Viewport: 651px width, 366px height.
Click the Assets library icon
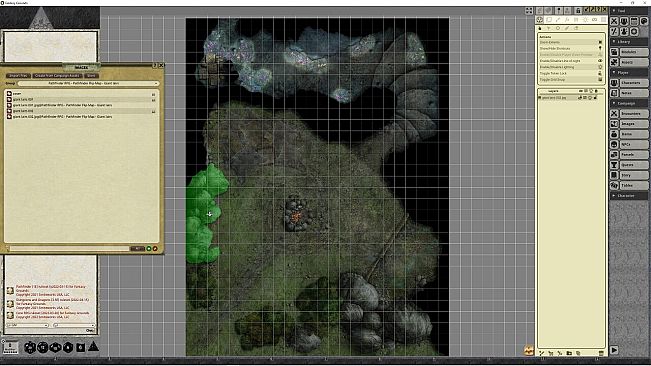614,62
